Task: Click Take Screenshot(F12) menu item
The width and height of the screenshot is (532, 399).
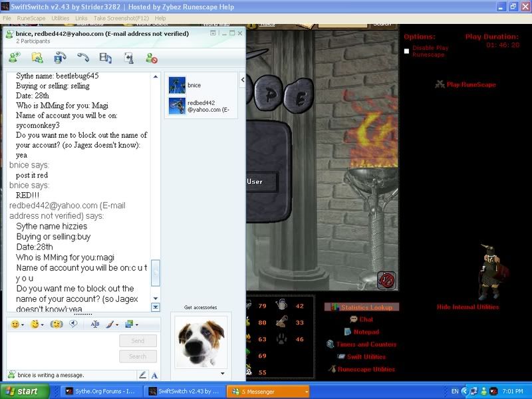Action: [x=121, y=19]
